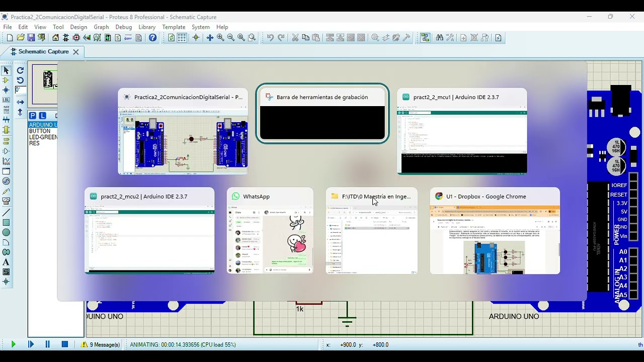Toggle the grid display
644x362 pixels.
click(182, 38)
